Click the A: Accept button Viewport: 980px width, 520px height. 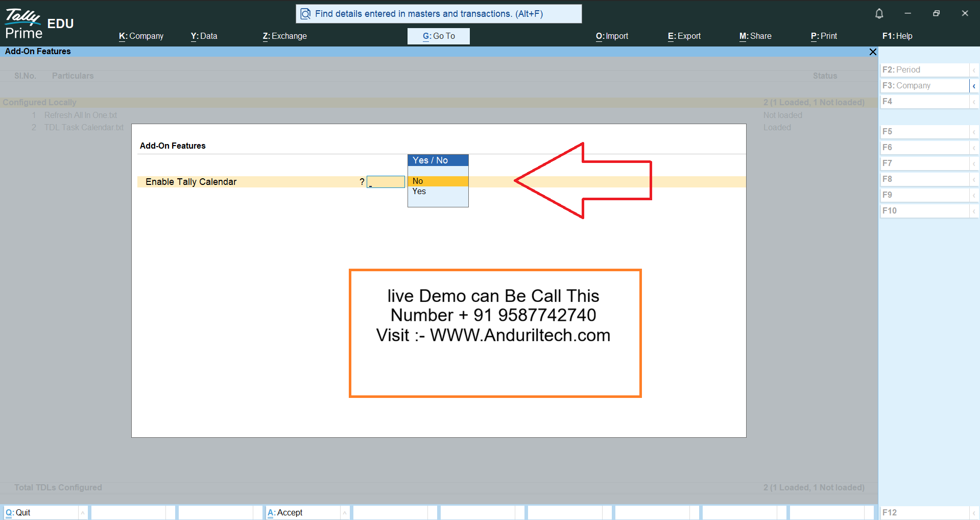point(303,512)
